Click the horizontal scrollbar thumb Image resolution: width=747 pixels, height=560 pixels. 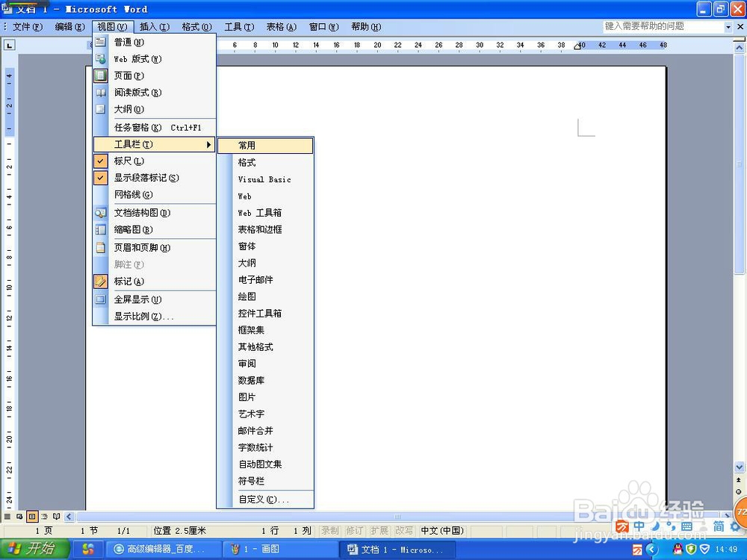coord(398,517)
